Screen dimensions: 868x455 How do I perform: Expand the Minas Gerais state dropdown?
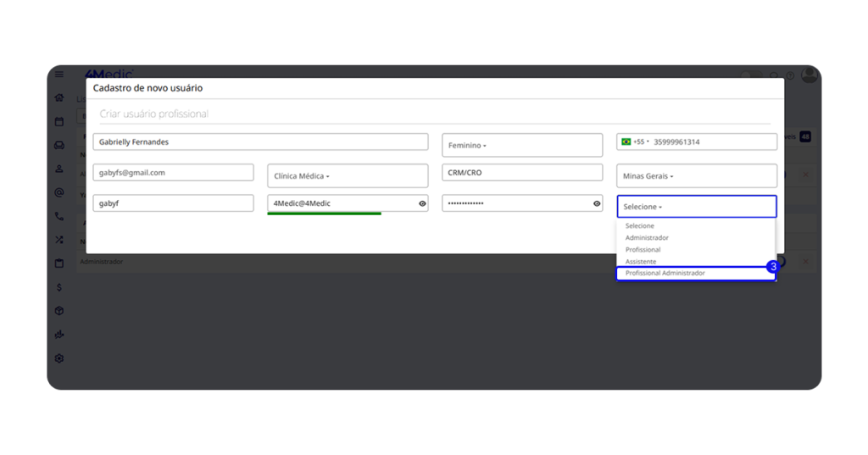(696, 176)
